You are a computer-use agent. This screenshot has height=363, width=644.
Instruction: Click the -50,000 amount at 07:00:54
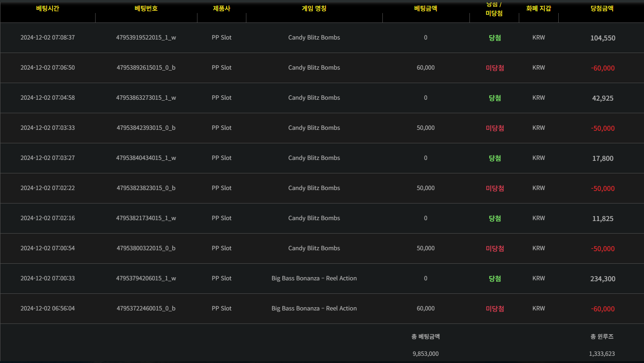(603, 249)
